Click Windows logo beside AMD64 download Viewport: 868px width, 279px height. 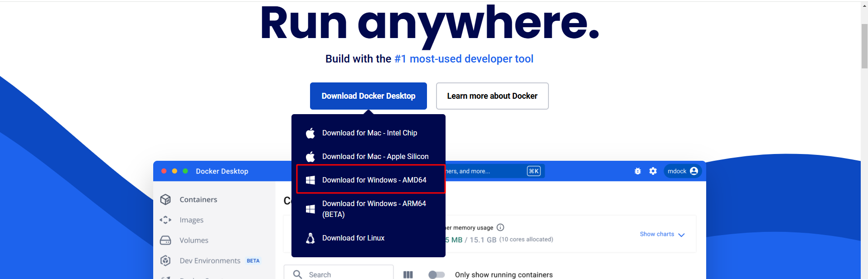pyautogui.click(x=310, y=180)
